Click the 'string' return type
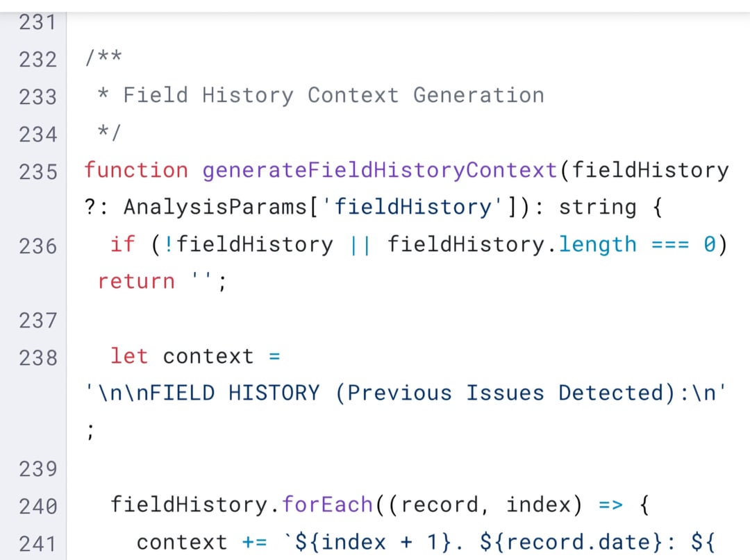This screenshot has width=750, height=560. [x=597, y=207]
